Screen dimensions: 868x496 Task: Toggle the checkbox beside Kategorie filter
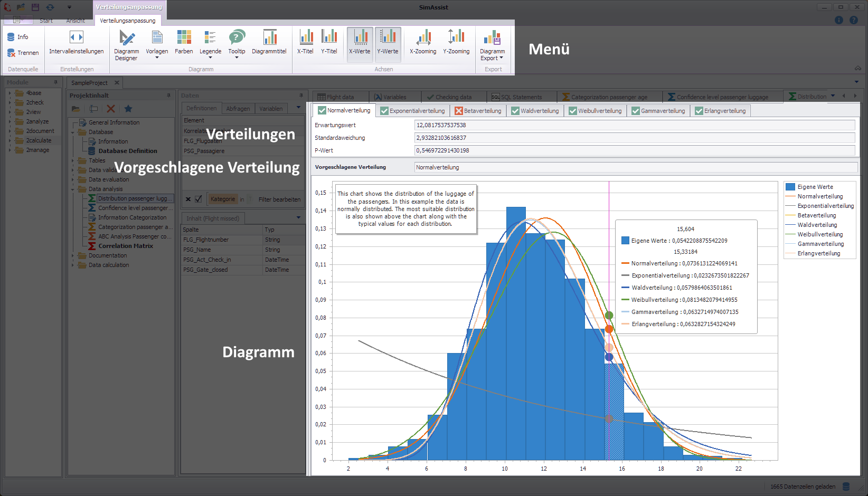[x=197, y=199]
